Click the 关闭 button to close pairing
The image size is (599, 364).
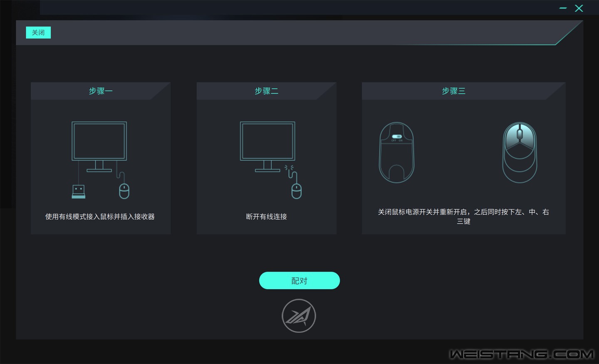click(x=38, y=32)
